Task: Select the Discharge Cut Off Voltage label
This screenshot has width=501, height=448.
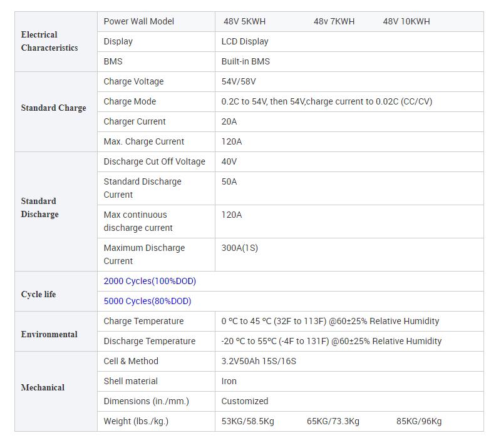Action: coord(154,161)
